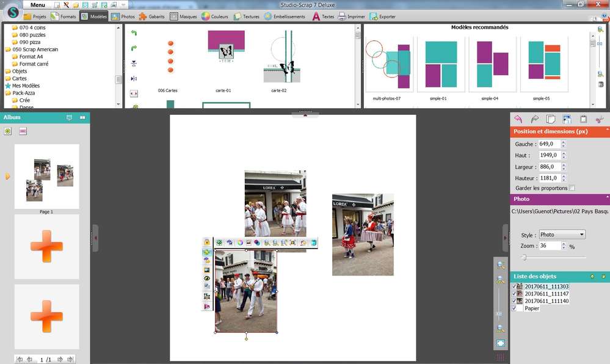Collapse the Position et dimensions section
The height and width of the screenshot is (364, 610).
[x=606, y=131]
